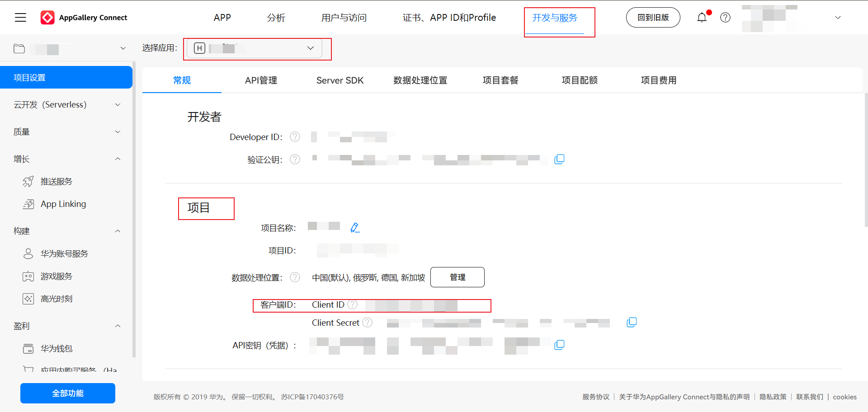The width and height of the screenshot is (868, 412).
Task: Collapse the 增长 section
Action: pyautogui.click(x=118, y=159)
